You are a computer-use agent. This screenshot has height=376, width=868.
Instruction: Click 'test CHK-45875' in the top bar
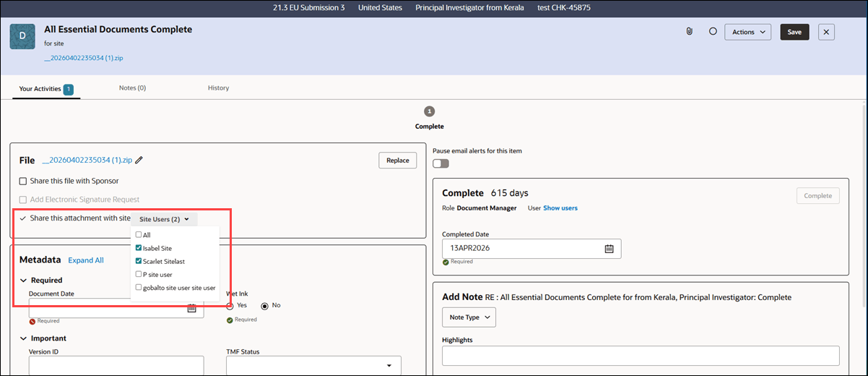click(564, 7)
